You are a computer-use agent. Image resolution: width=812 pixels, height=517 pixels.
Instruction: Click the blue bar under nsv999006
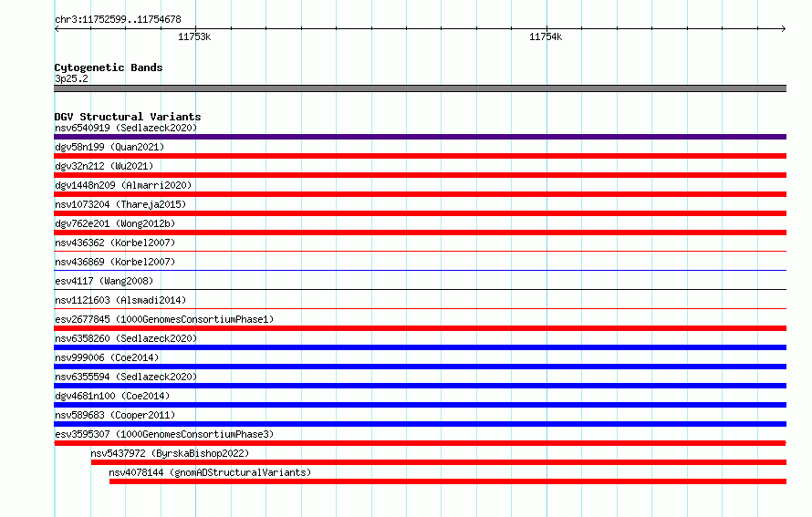420,367
